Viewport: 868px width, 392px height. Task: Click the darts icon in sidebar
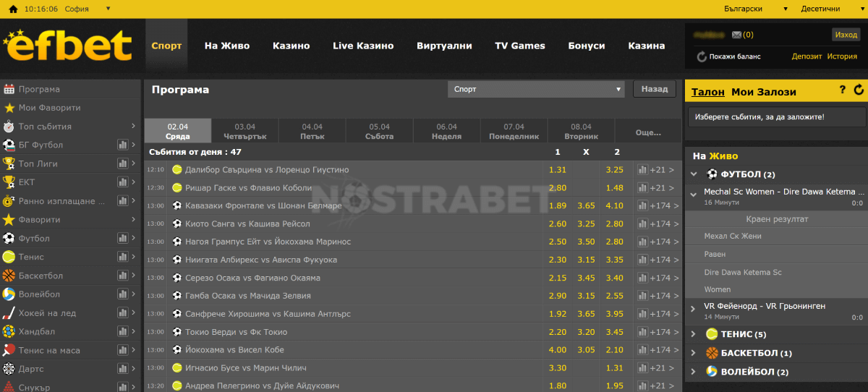pyautogui.click(x=9, y=369)
